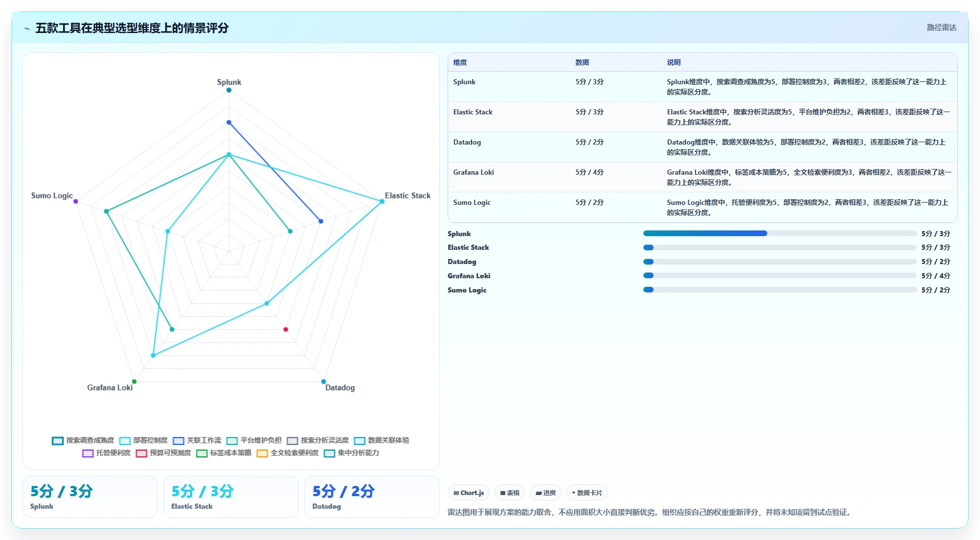Click the 数据 column header
Screen dimensions: 980x540
coord(582,63)
